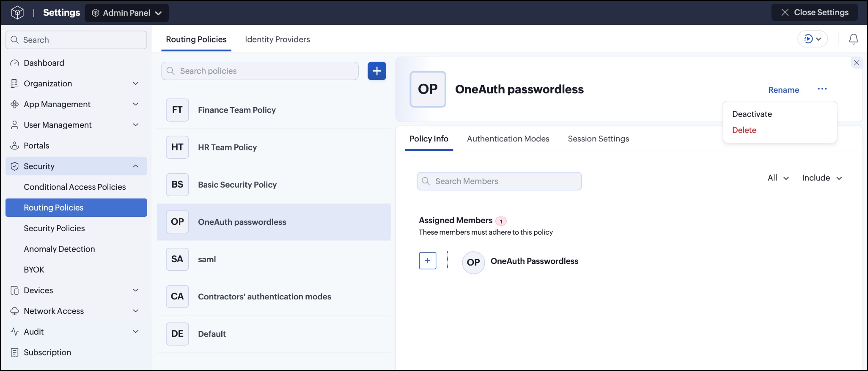Expand the User Management section chevron

pyautogui.click(x=136, y=125)
